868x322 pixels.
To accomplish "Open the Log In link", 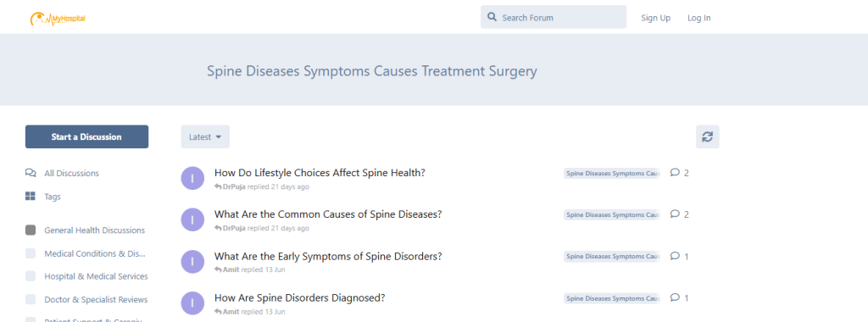I will click(699, 18).
